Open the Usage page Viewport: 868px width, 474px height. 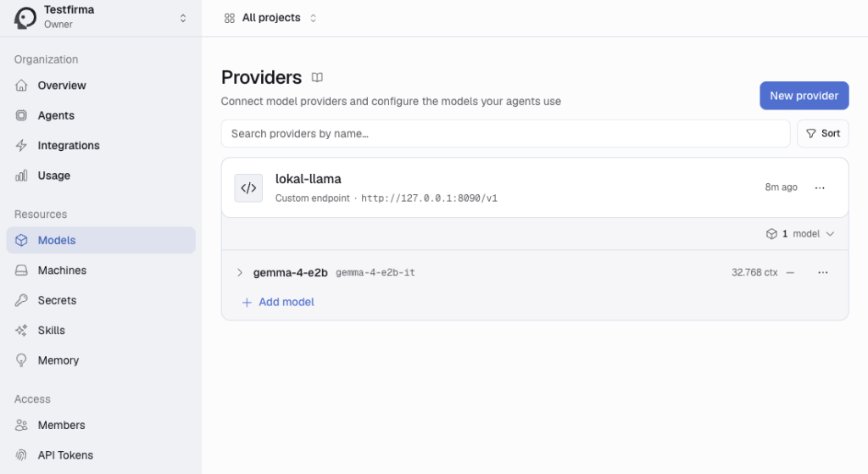(101, 176)
